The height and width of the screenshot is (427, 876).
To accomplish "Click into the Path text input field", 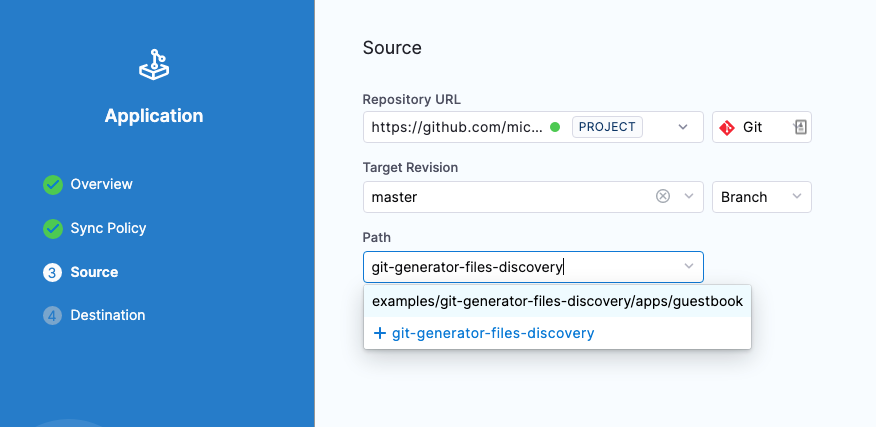I will 520,267.
